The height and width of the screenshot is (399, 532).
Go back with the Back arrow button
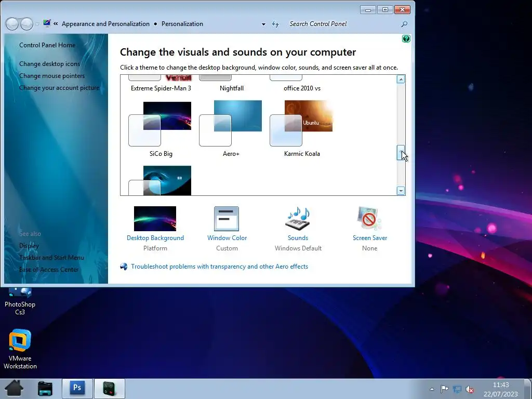tap(12, 24)
